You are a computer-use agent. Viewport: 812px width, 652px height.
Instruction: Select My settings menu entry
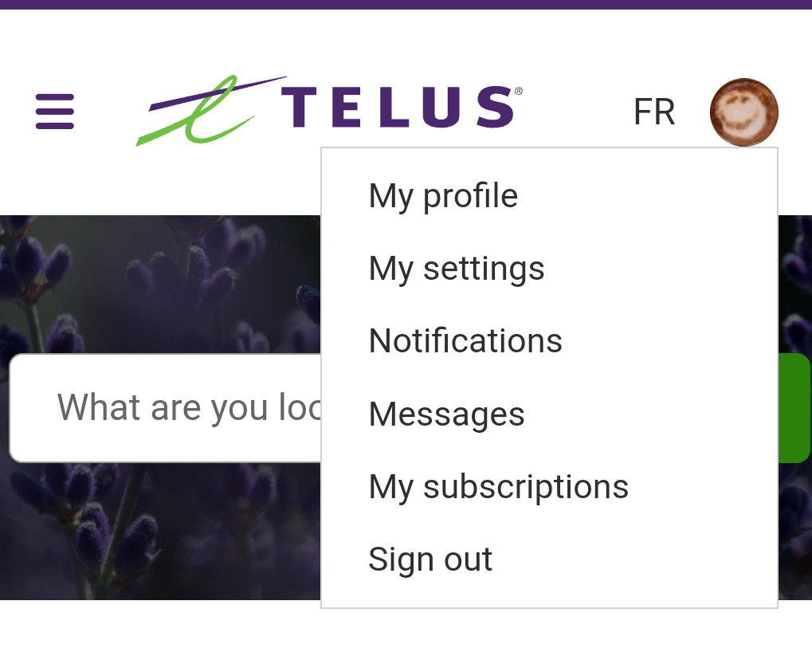[457, 269]
